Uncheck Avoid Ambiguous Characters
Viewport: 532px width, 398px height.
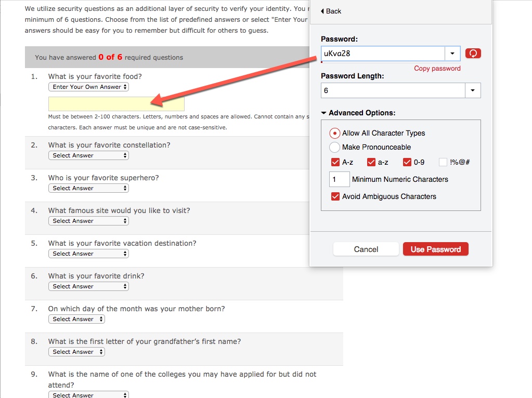335,196
